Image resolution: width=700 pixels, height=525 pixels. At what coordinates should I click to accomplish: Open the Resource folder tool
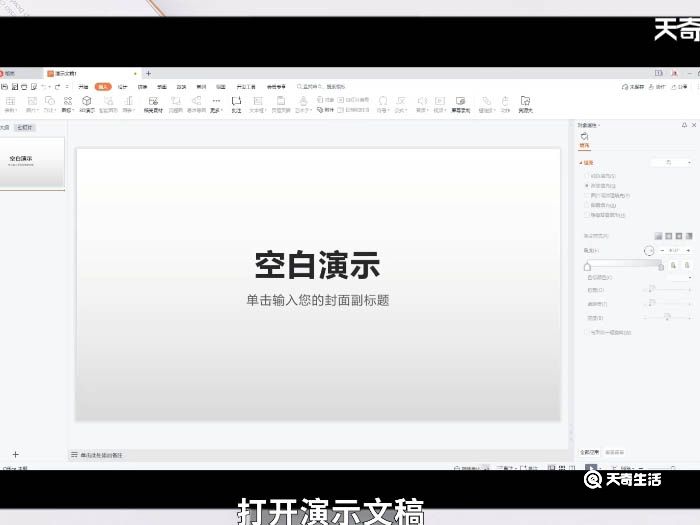(x=525, y=104)
